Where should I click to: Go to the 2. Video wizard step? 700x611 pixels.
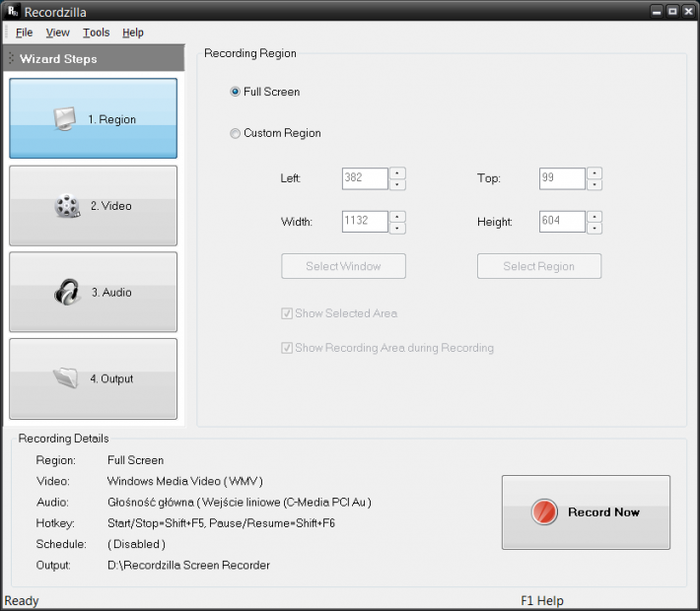point(94,206)
